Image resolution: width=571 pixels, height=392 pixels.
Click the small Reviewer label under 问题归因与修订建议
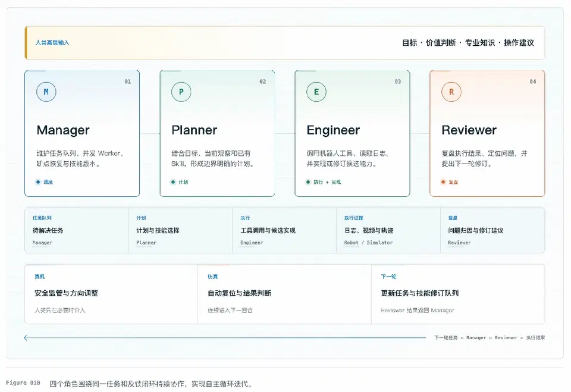click(x=459, y=243)
